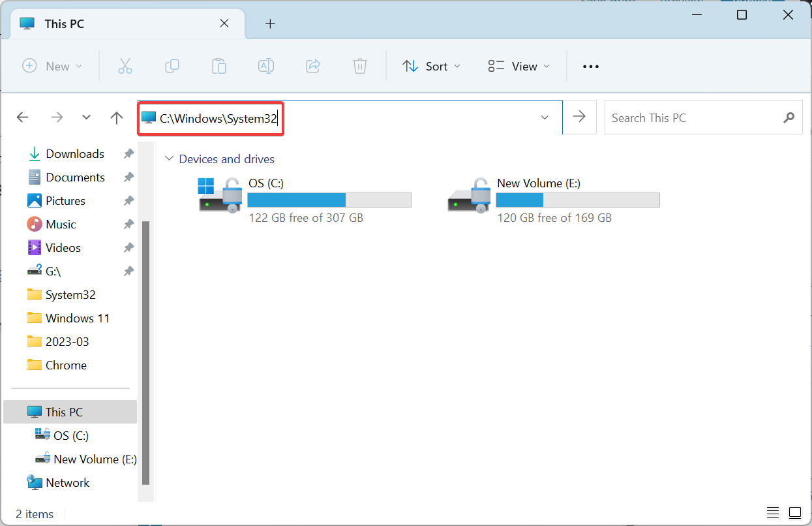Open the View options dropdown
This screenshot has height=526, width=812.
[519, 66]
